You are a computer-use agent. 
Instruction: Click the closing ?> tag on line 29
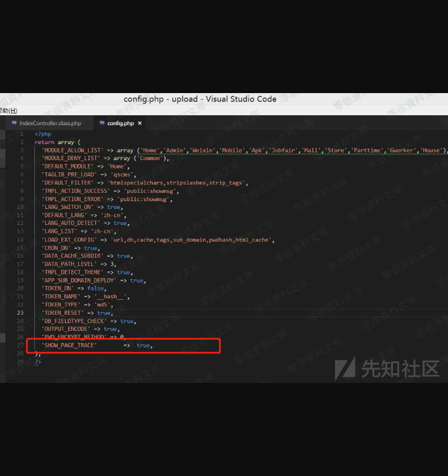tap(37, 361)
